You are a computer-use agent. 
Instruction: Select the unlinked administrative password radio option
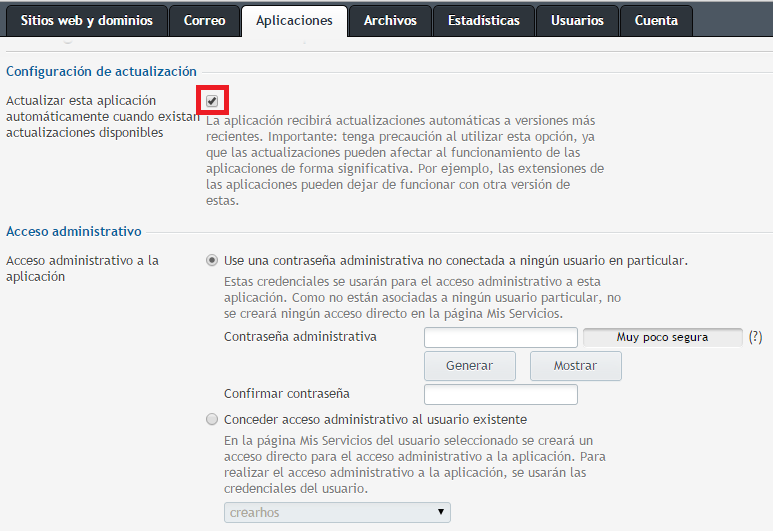[212, 260]
